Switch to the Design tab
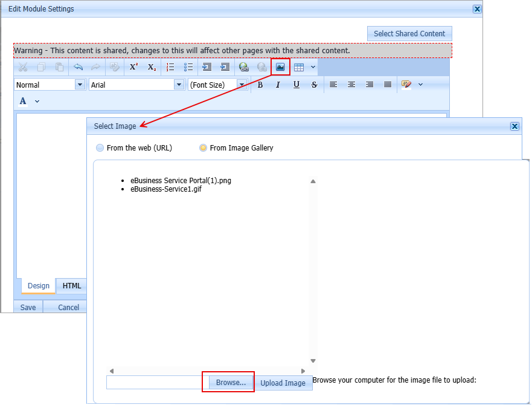 pyautogui.click(x=38, y=286)
